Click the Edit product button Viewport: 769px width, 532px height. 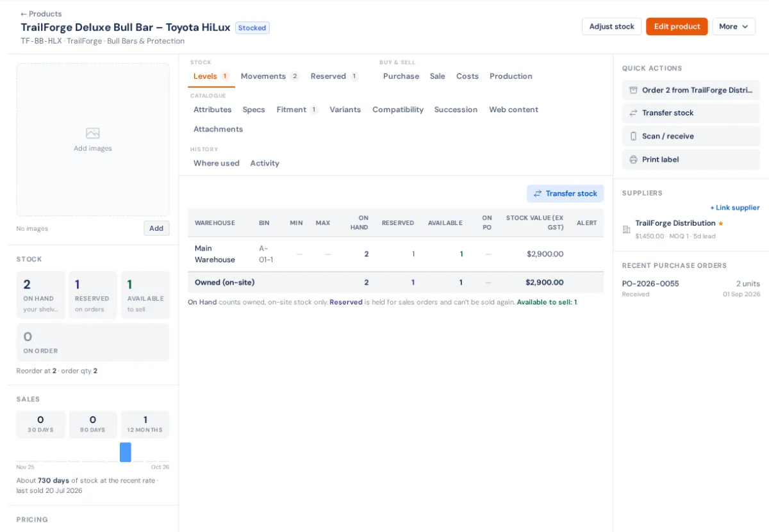click(x=677, y=26)
